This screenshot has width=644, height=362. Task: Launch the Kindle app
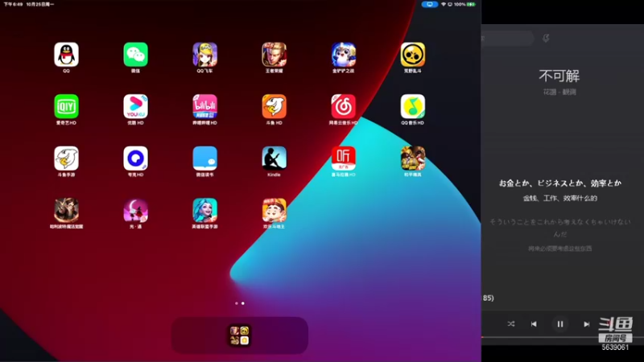click(x=275, y=158)
